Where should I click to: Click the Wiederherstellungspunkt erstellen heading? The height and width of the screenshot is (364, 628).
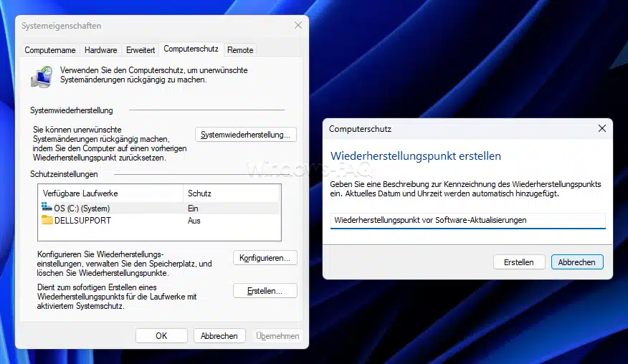415,155
